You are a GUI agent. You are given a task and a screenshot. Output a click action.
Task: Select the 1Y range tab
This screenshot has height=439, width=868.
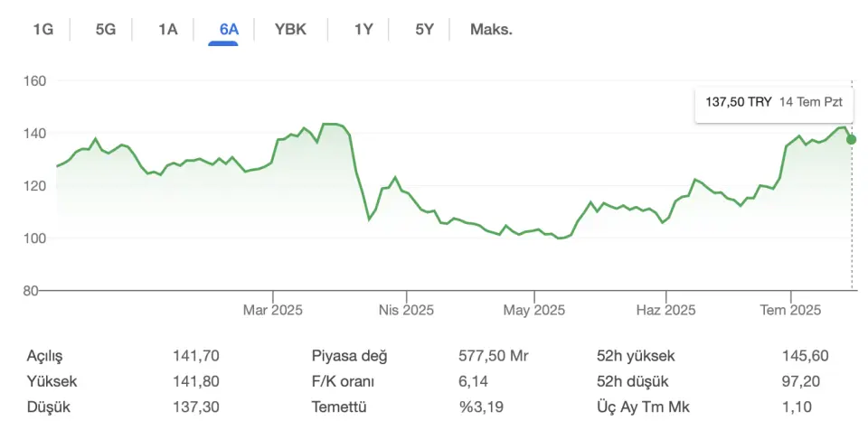(x=363, y=29)
